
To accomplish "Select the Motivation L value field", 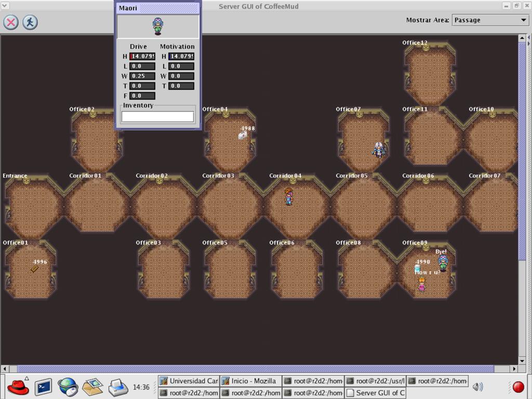I will [181, 66].
